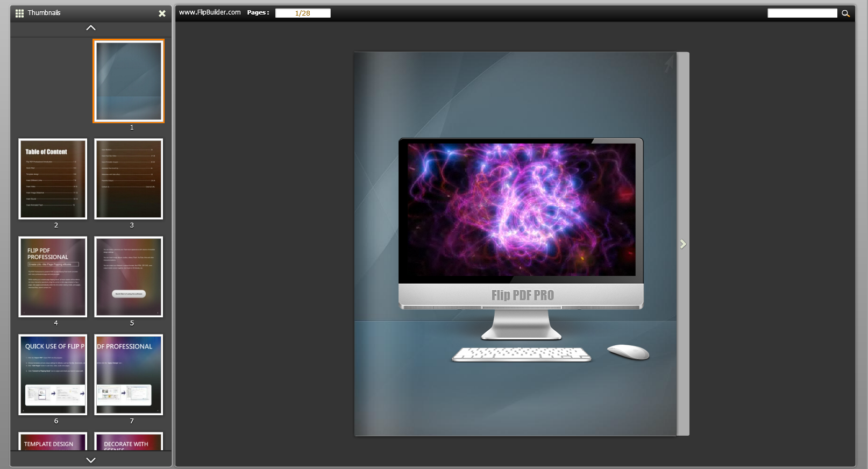Image resolution: width=868 pixels, height=469 pixels.
Task: Click the top-right page corner curl
Action: [668, 63]
